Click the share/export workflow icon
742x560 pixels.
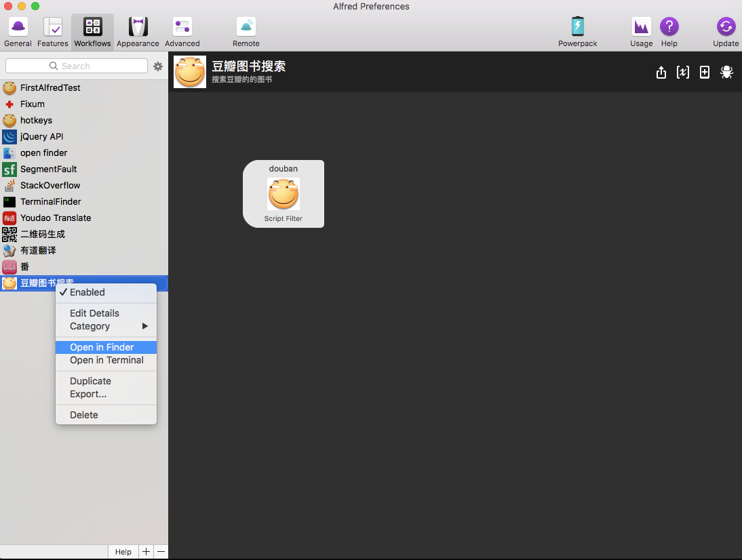[x=661, y=72]
